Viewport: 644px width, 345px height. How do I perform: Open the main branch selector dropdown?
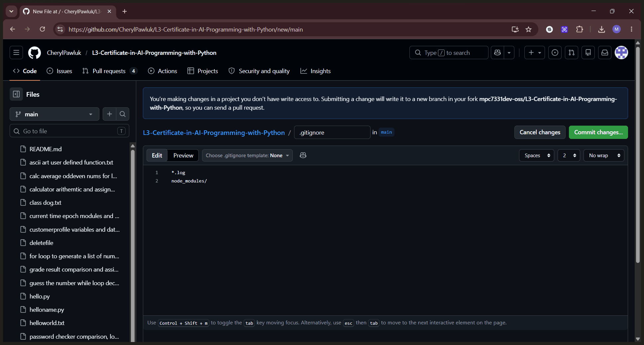tap(54, 114)
